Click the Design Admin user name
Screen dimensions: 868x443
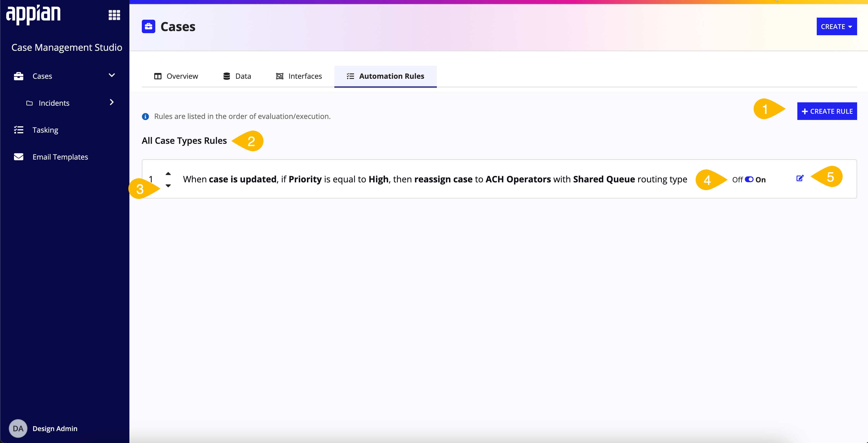point(55,428)
